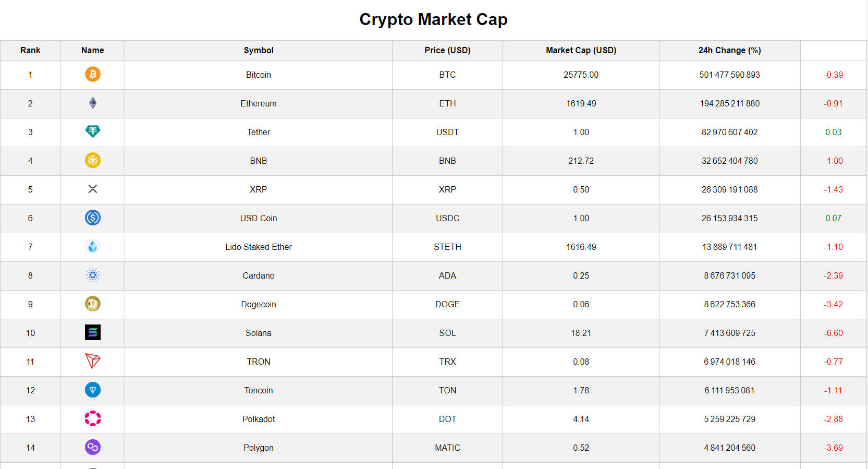The image size is (868, 469).
Task: Click the Market Cap (USD) column header
Action: (581, 51)
